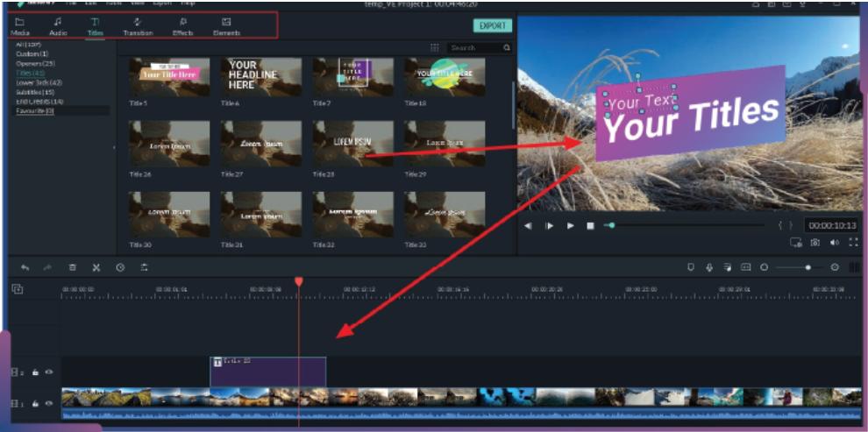Click the titles library scrollbar
The image size is (868, 432).
514,105
